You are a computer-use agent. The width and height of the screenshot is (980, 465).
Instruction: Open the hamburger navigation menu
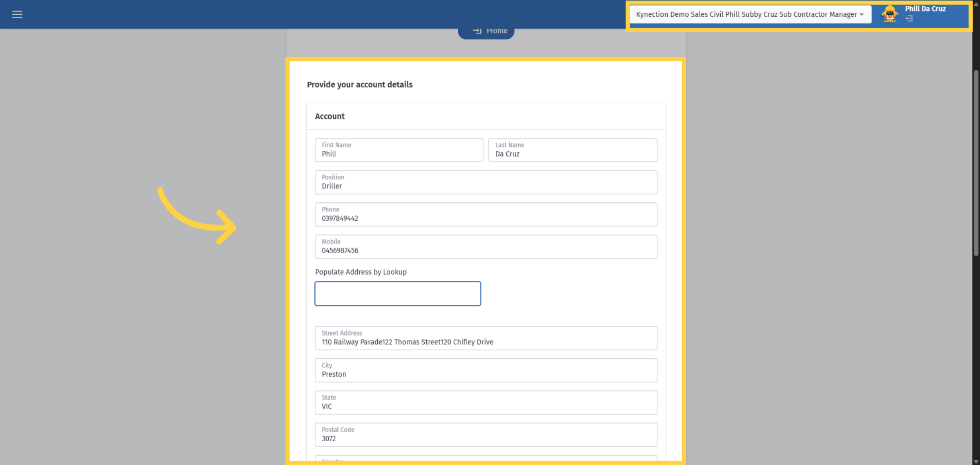click(17, 14)
